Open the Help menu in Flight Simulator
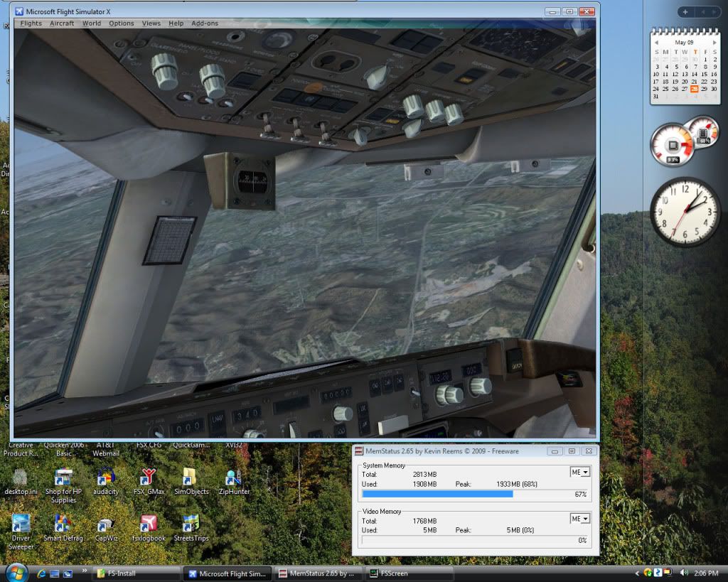The width and height of the screenshot is (728, 582). (176, 23)
